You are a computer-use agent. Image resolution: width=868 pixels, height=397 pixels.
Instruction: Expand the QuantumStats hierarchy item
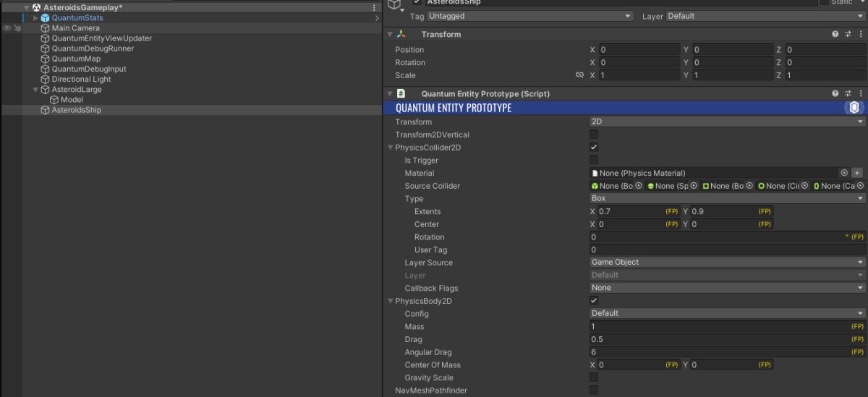[35, 18]
